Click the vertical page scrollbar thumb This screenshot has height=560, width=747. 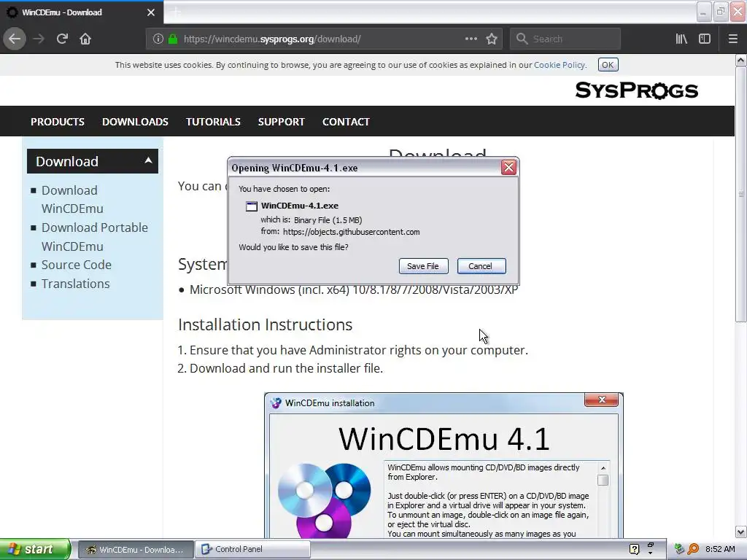(741, 194)
